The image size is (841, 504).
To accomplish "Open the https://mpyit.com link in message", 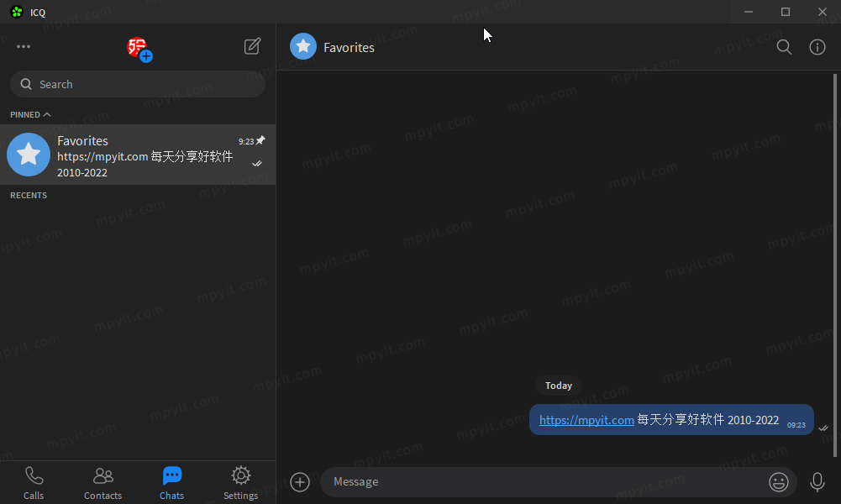I will coord(586,420).
